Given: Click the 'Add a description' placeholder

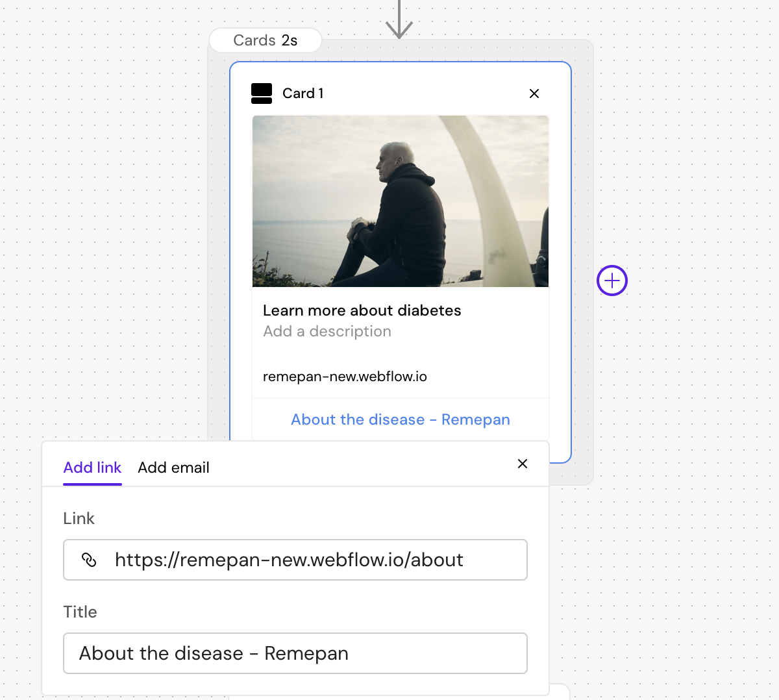Looking at the screenshot, I should 327,331.
